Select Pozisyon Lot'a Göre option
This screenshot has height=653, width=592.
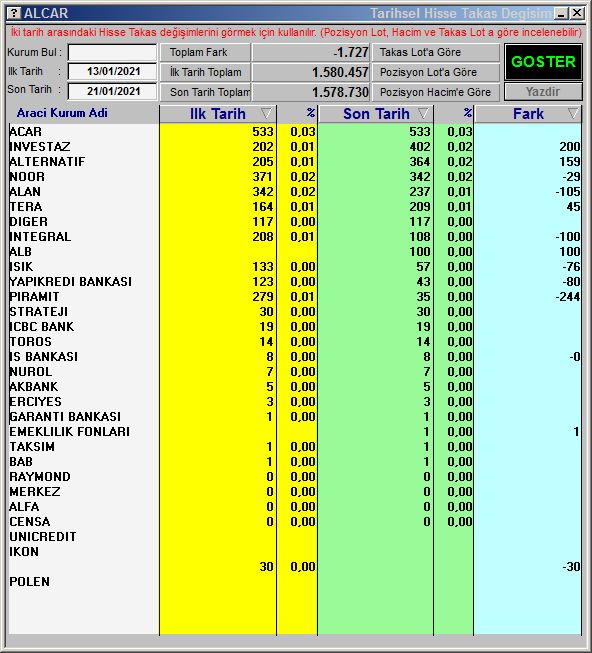pos(435,72)
